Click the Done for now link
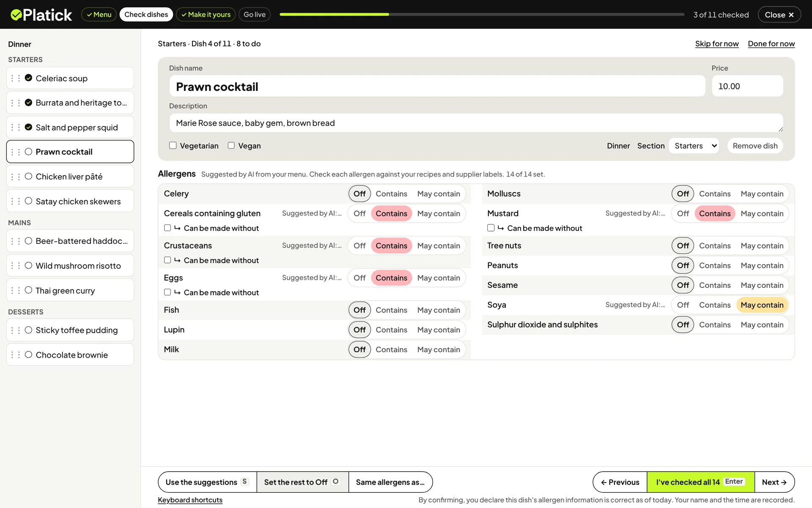The height and width of the screenshot is (508, 812). point(771,44)
